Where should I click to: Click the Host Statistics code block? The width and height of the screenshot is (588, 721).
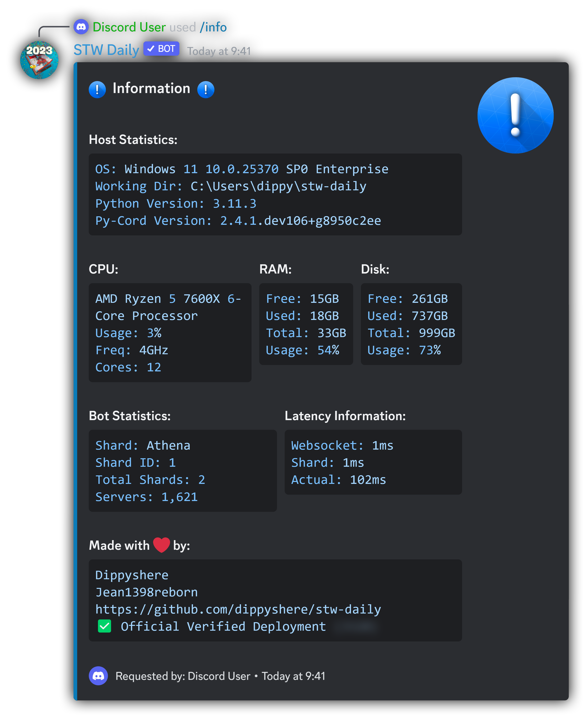(x=275, y=195)
